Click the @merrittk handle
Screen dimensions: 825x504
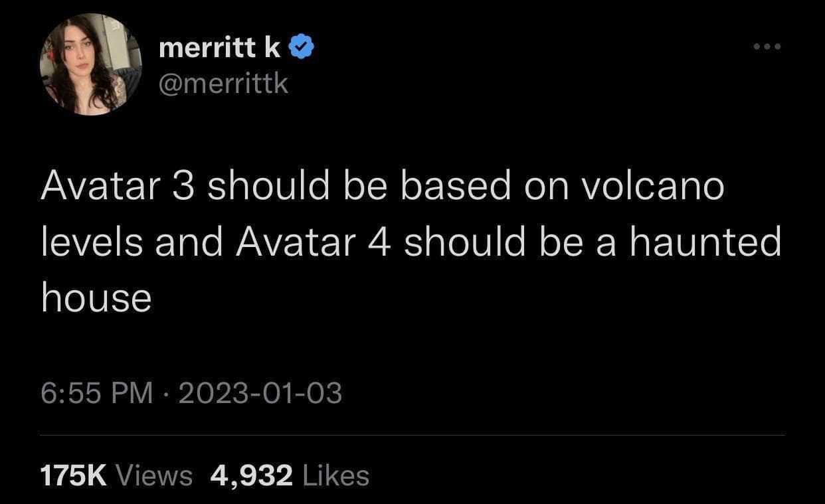coord(225,84)
